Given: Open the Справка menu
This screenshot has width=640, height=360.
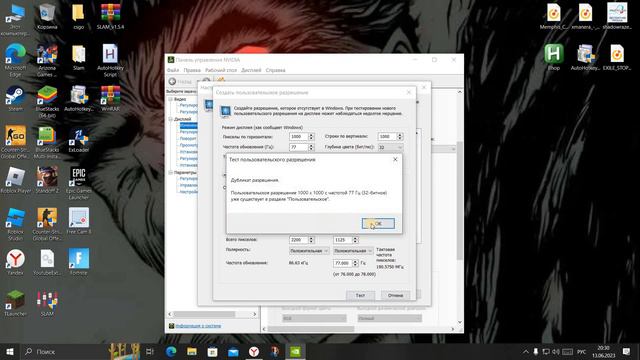Looking at the screenshot, I should coord(276,70).
